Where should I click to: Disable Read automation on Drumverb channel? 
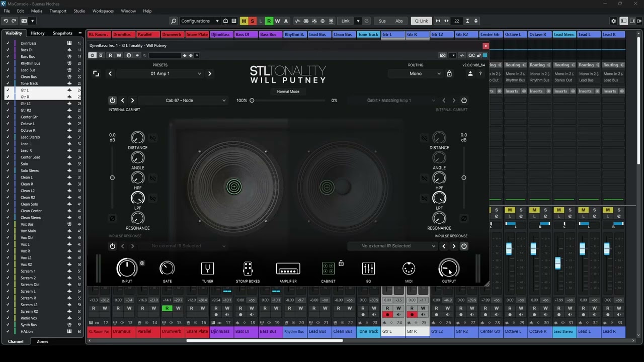167,308
